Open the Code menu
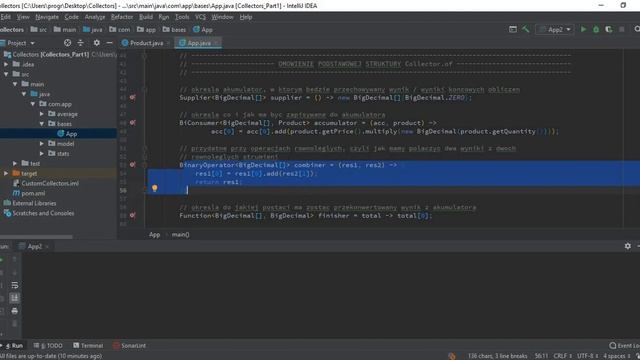The height and width of the screenshot is (360, 640). pos(71,17)
